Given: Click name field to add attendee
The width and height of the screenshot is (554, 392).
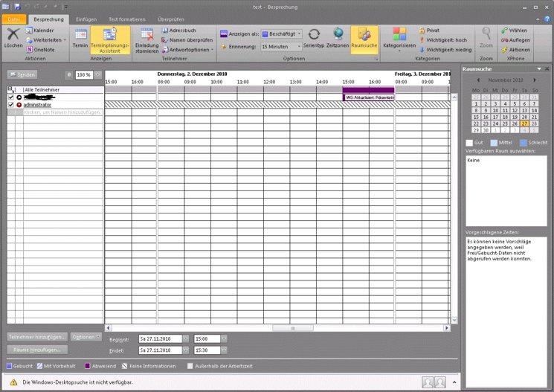Looking at the screenshot, I should coord(63,112).
